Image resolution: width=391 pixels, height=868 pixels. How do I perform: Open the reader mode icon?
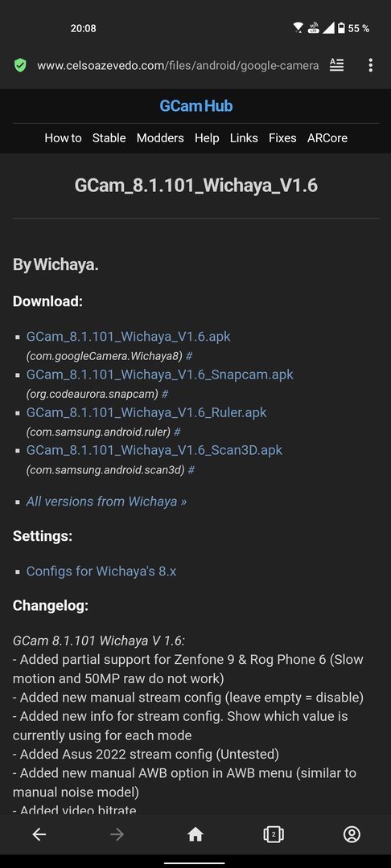pos(337,65)
